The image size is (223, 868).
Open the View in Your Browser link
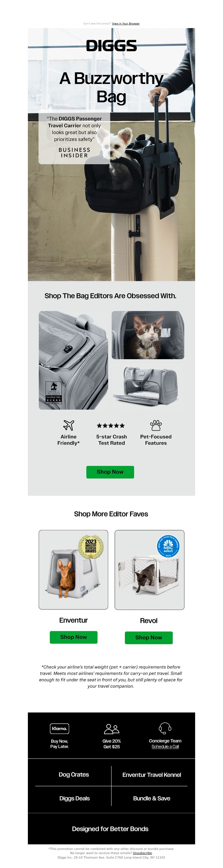click(x=125, y=24)
